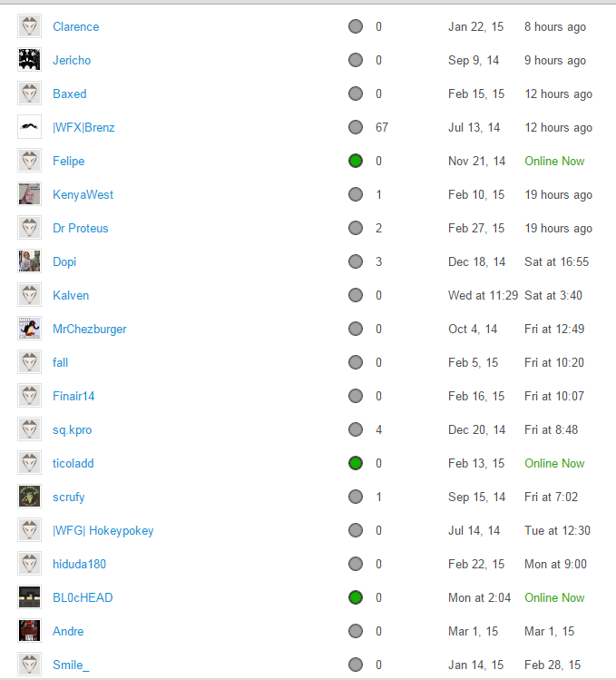Click the sq.kpro username link
This screenshot has width=616, height=680.
pyautogui.click(x=73, y=430)
